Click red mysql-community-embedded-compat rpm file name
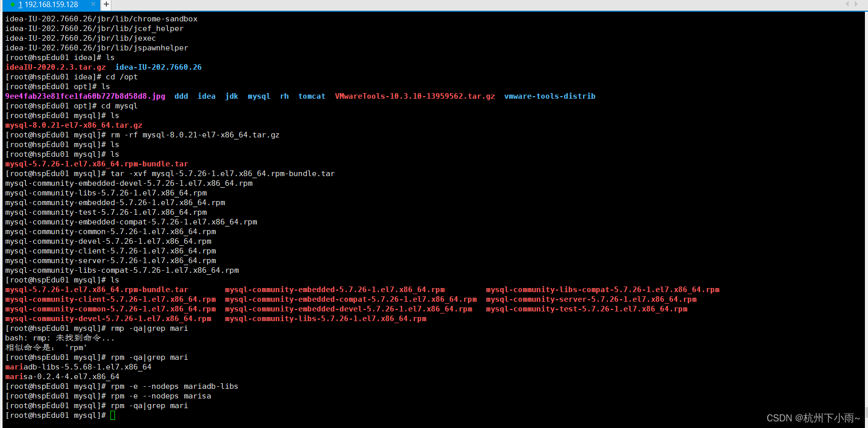The height and width of the screenshot is (428, 868). [x=351, y=299]
